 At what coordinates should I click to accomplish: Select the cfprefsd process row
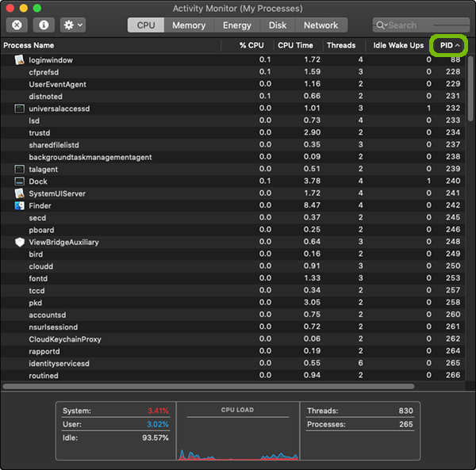232,72
